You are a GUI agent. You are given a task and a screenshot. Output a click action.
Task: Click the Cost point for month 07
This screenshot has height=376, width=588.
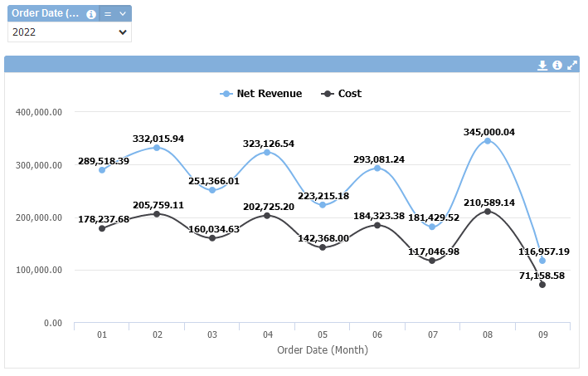432,261
